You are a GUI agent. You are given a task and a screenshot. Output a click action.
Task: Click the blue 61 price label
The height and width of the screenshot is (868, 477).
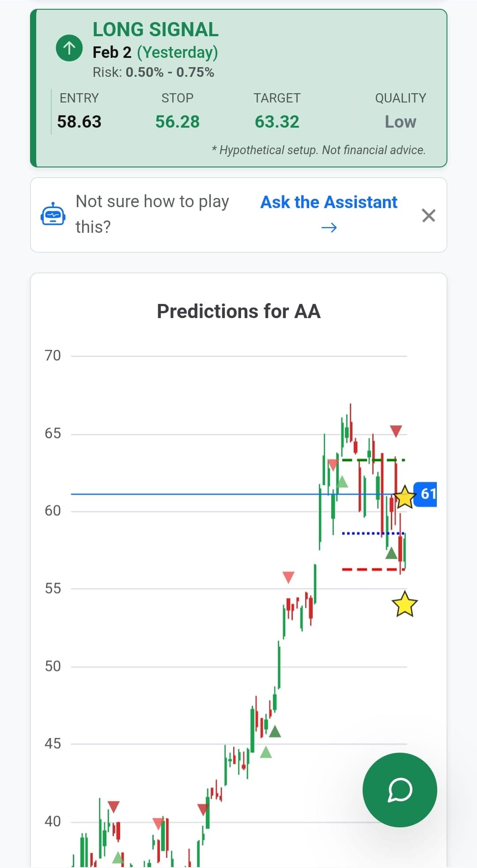click(x=426, y=494)
